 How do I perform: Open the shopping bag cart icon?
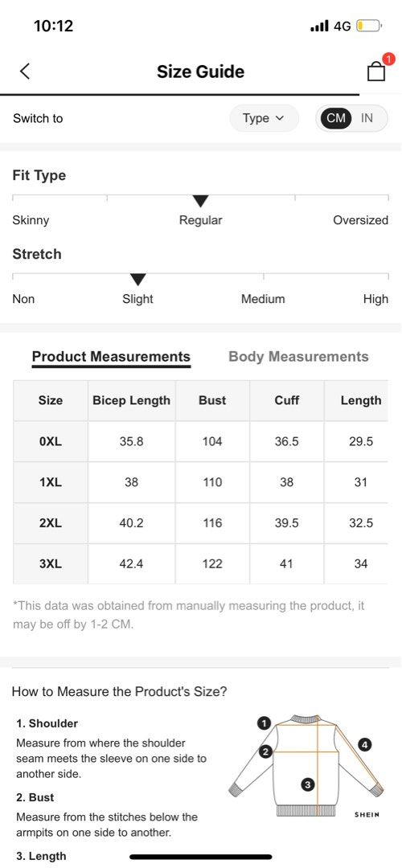click(376, 72)
